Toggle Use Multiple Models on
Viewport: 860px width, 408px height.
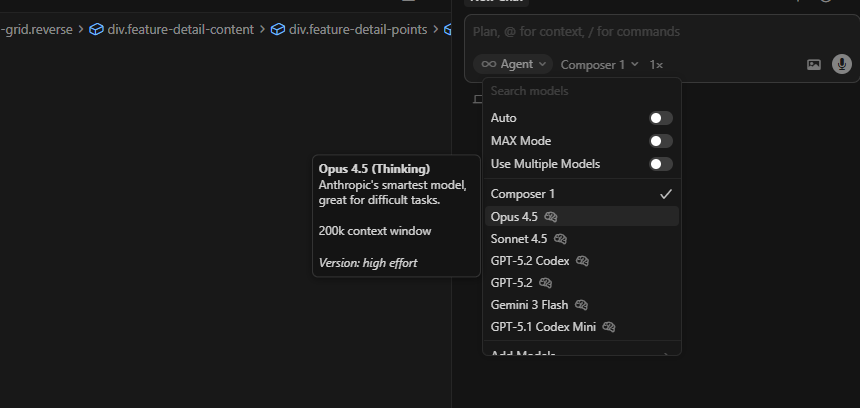(660, 164)
